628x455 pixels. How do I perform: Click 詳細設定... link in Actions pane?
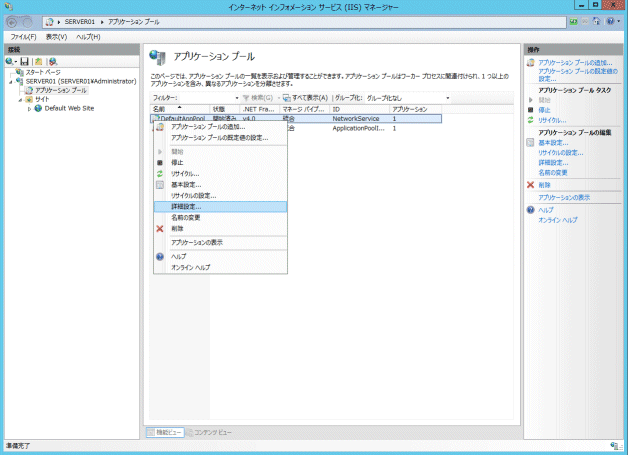click(553, 163)
